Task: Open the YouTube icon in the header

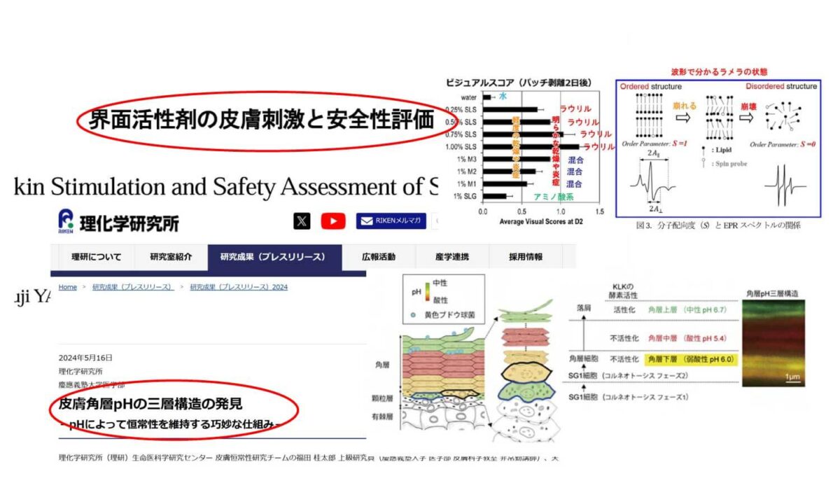Action: (x=333, y=221)
